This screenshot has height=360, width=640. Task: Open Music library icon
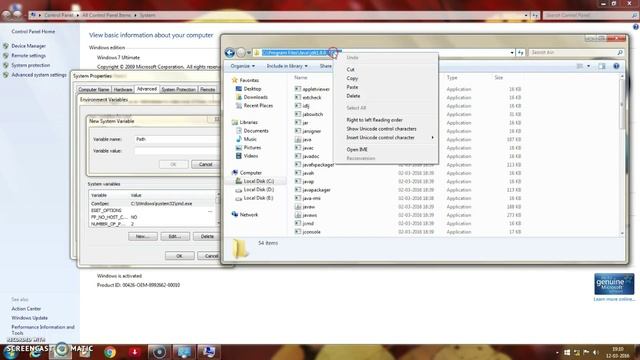239,139
